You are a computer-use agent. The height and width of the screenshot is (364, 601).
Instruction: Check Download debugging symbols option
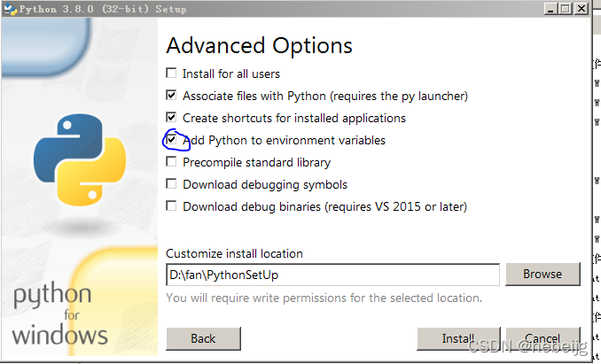(171, 183)
